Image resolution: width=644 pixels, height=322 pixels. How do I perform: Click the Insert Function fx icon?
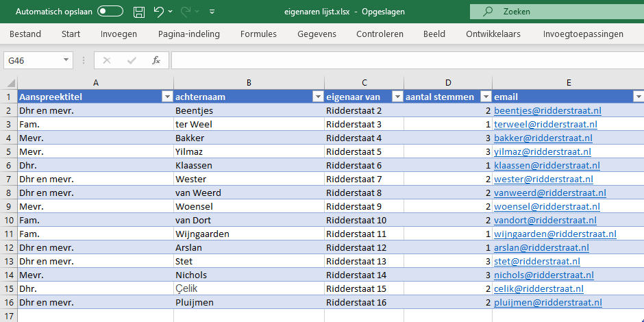156,61
